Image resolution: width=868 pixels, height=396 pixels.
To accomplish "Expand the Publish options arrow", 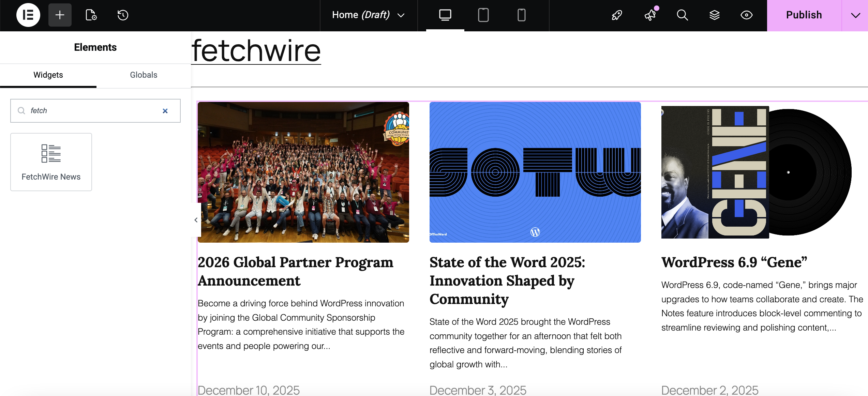I will coord(855,15).
